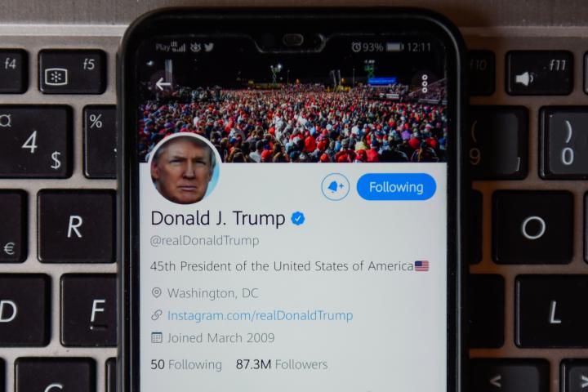View the 87.3M Followers list
Viewport: 588px width, 392px height.
point(282,364)
